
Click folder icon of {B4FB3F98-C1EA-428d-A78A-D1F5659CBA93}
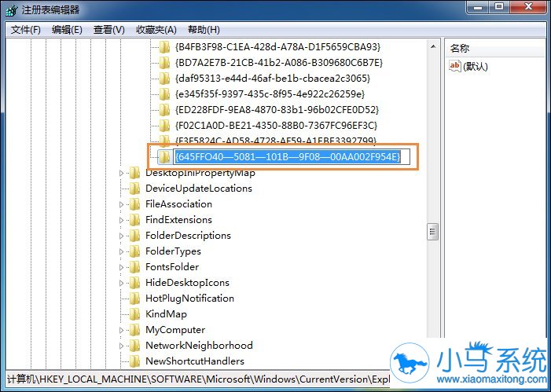coord(164,46)
